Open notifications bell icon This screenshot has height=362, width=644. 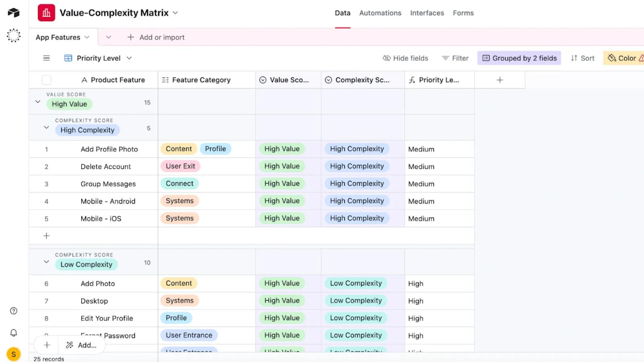click(14, 333)
